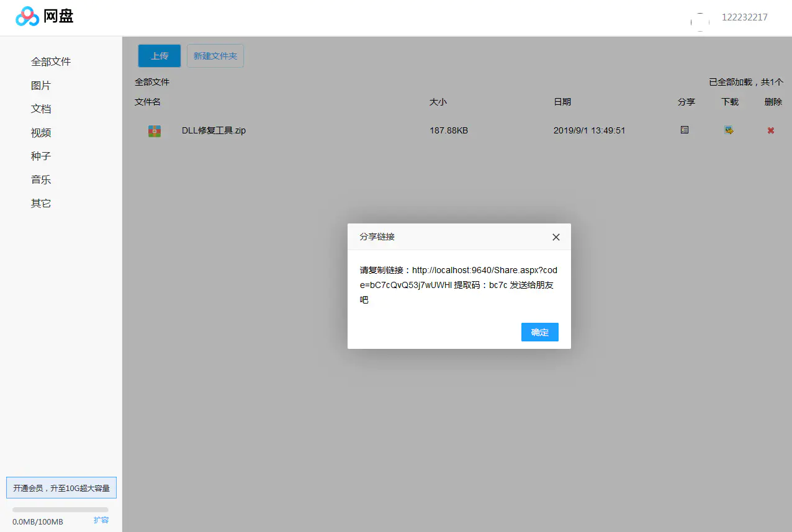The image size is (792, 532).
Task: Open 开通会员 to upgrade to 10G
Action: 61,487
